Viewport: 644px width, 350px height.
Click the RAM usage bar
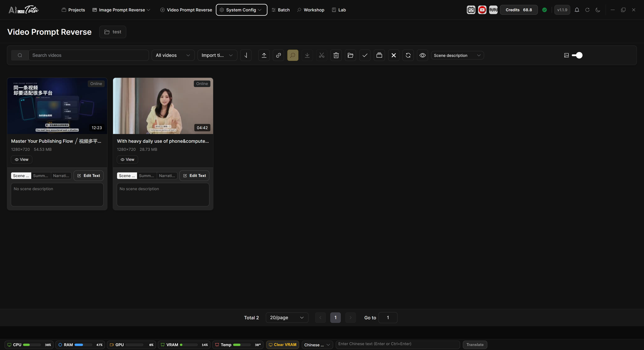click(x=83, y=345)
